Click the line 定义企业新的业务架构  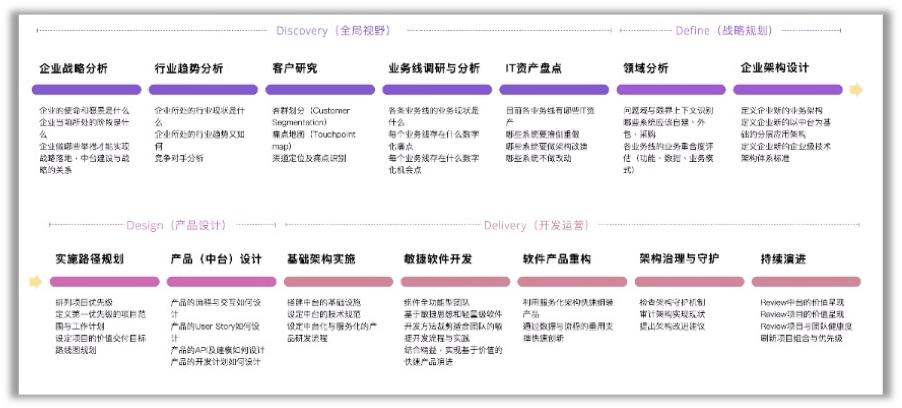point(782,110)
